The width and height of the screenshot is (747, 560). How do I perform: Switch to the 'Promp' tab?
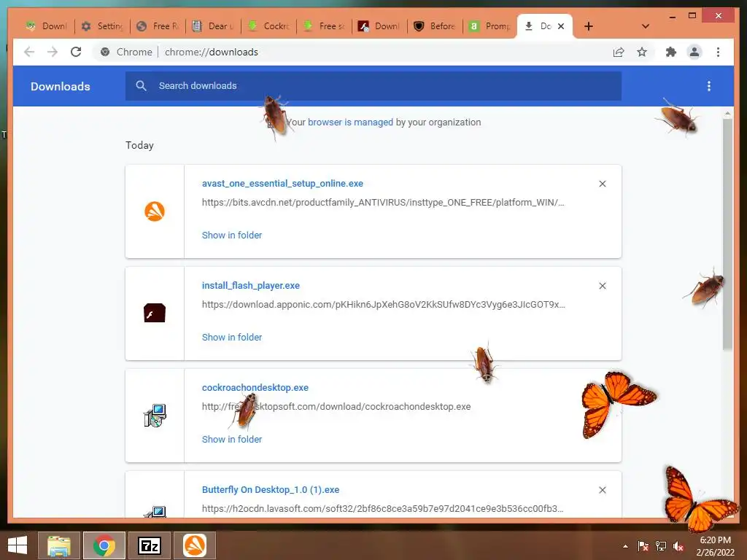(490, 26)
